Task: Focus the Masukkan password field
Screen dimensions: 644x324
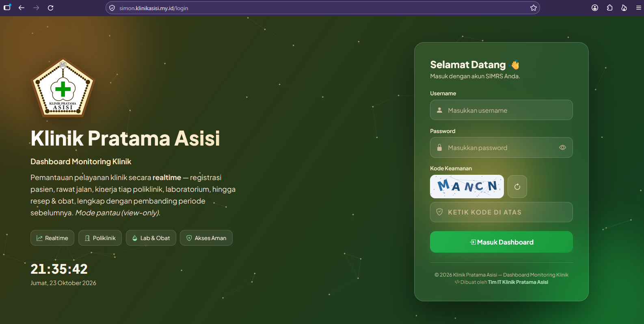Action: pyautogui.click(x=501, y=148)
